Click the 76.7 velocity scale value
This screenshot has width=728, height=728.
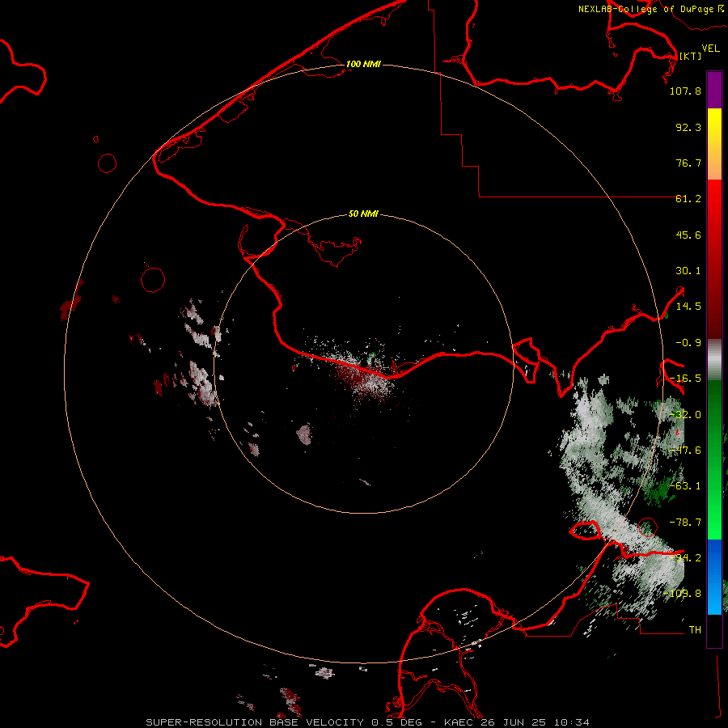[x=688, y=163]
